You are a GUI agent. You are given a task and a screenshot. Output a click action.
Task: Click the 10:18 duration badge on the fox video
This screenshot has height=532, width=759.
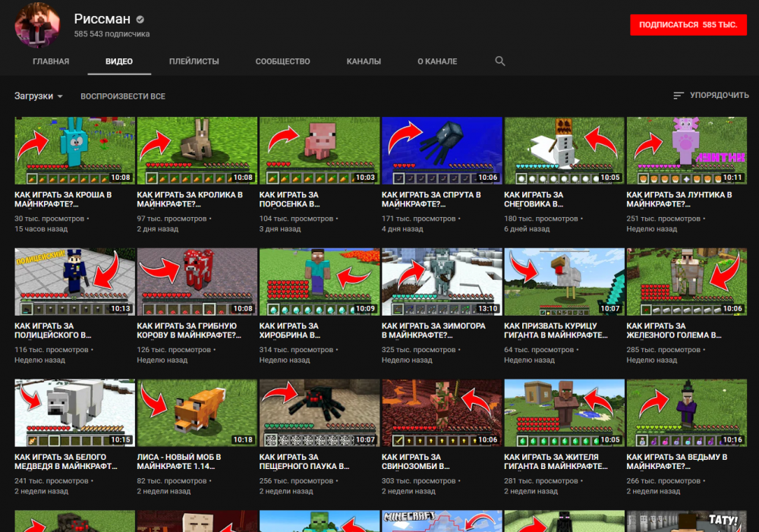(x=243, y=439)
